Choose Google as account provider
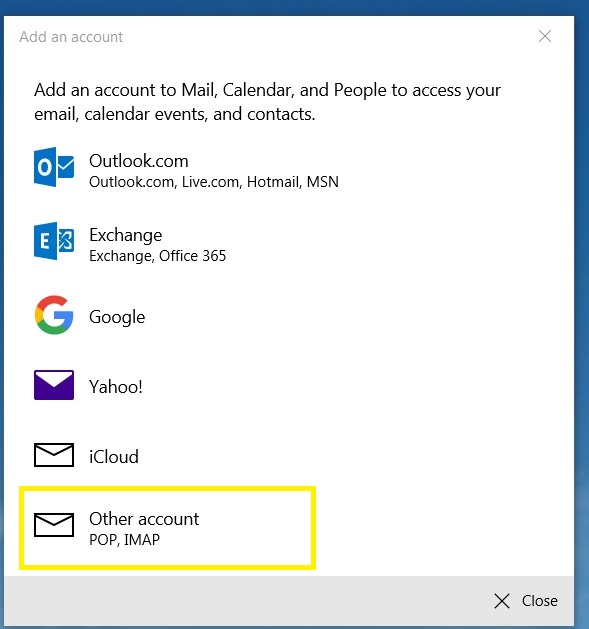 (90, 316)
